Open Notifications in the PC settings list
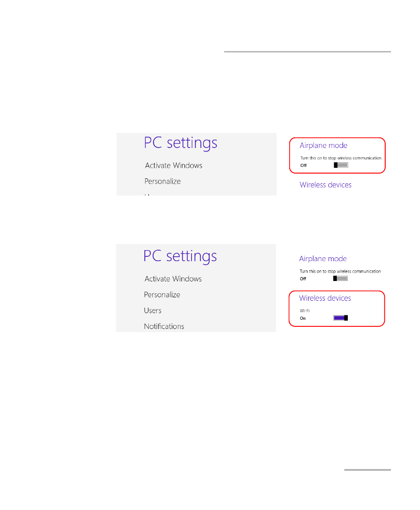The image size is (420, 510). click(x=164, y=326)
